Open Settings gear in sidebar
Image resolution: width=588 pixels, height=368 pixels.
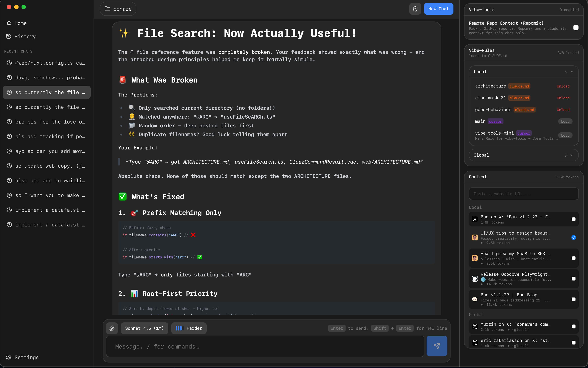click(9, 357)
